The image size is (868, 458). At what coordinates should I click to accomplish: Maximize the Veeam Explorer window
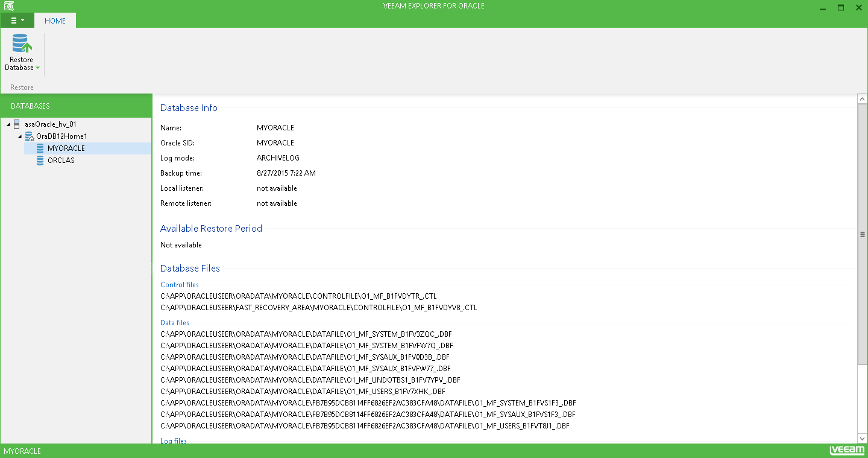(840, 7)
